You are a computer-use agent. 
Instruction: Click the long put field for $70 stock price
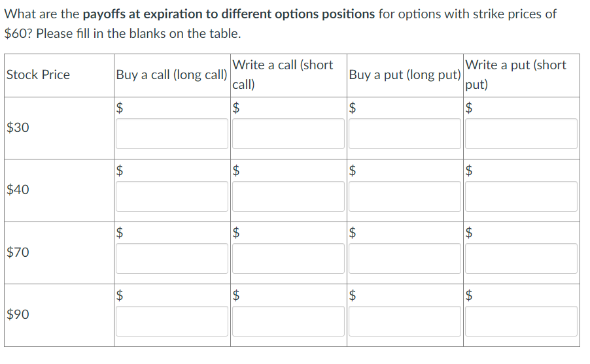(x=405, y=258)
